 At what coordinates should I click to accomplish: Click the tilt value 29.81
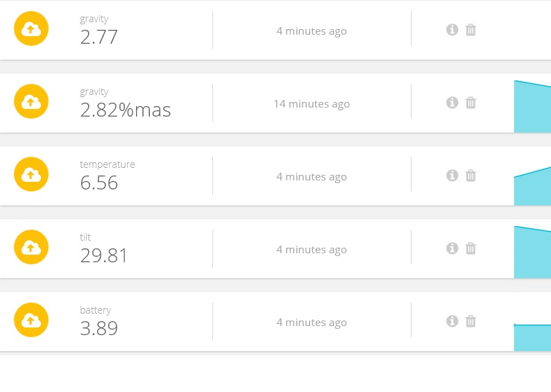point(104,256)
